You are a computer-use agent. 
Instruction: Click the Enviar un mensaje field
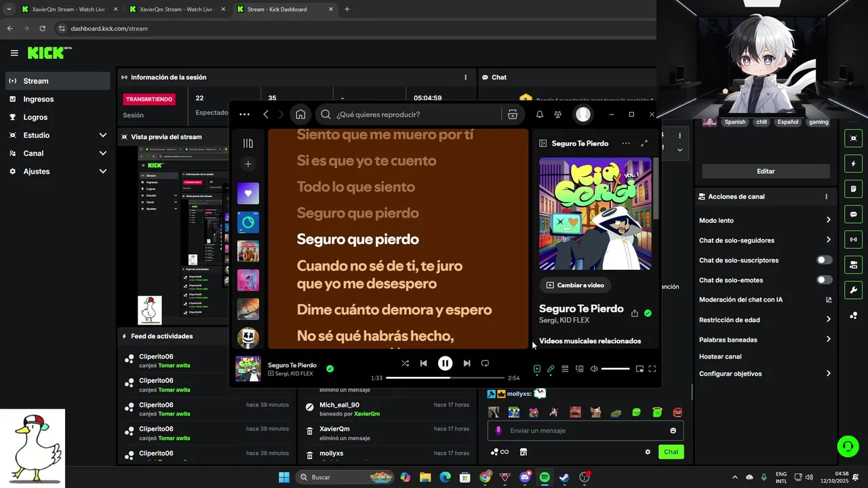pos(585,430)
